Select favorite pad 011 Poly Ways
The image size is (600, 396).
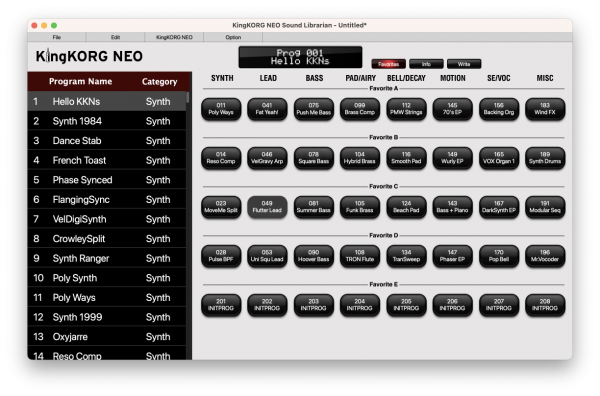221,109
